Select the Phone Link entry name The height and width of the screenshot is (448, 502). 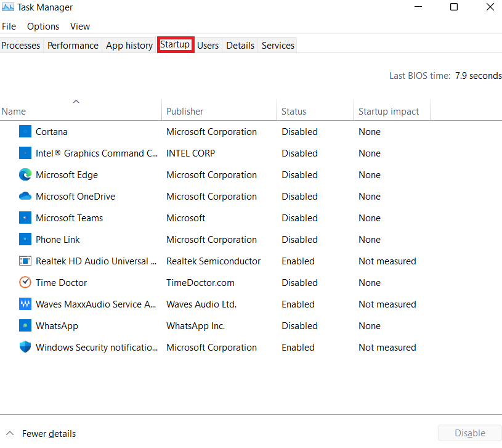(x=58, y=240)
